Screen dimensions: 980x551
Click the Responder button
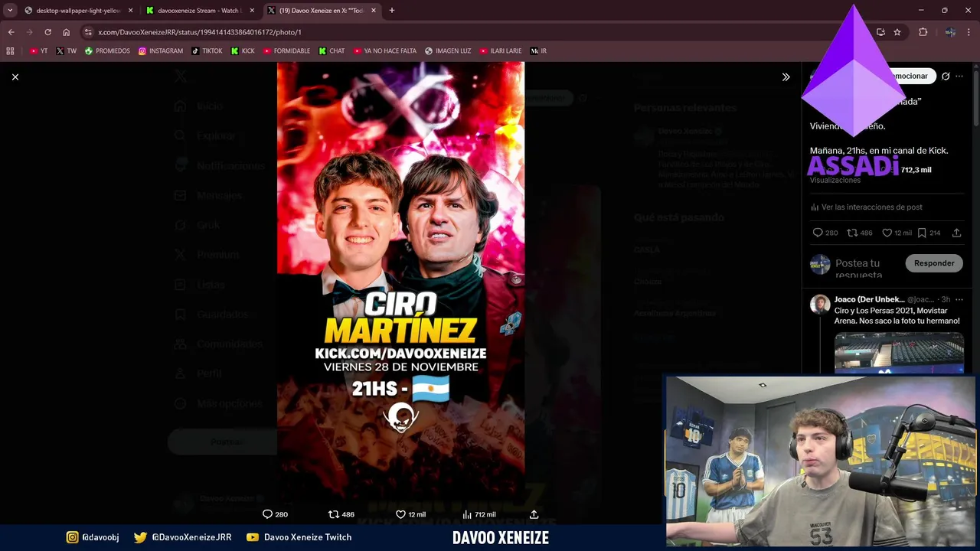[934, 263]
